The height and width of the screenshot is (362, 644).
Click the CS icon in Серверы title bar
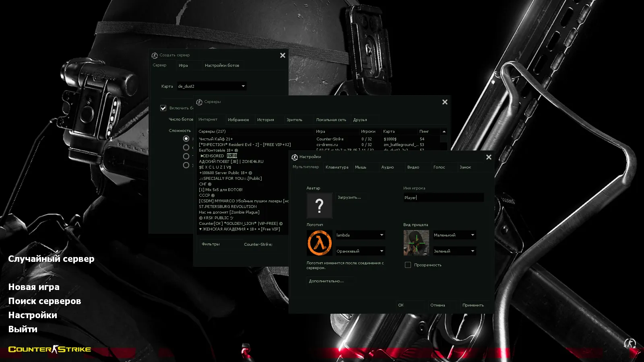click(x=200, y=102)
